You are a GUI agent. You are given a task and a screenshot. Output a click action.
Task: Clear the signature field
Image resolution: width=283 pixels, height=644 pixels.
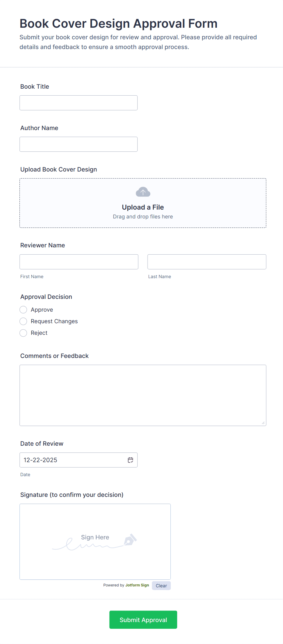click(x=161, y=585)
